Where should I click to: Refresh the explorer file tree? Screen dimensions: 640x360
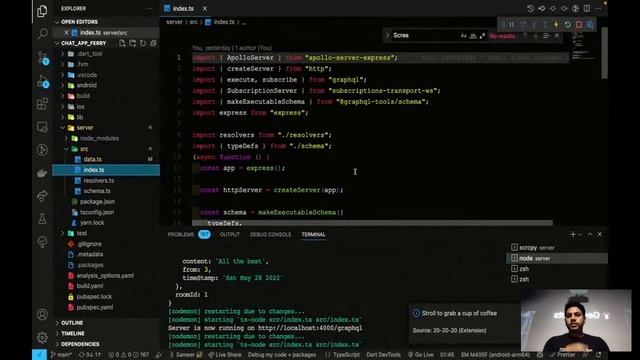143,43
